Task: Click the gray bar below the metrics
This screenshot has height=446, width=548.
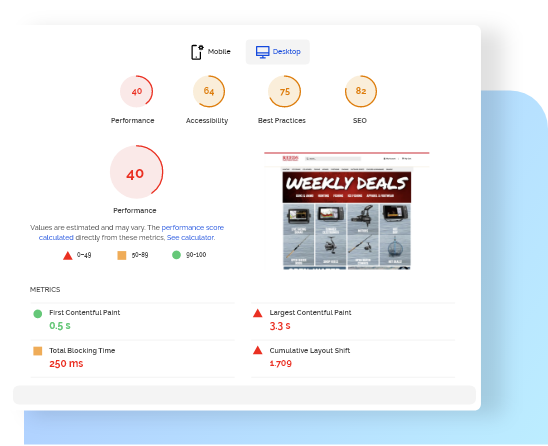Action: pos(245,395)
